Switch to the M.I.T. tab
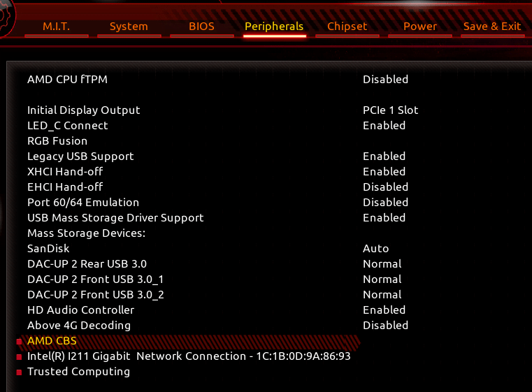This screenshot has width=532, height=392. 57,27
